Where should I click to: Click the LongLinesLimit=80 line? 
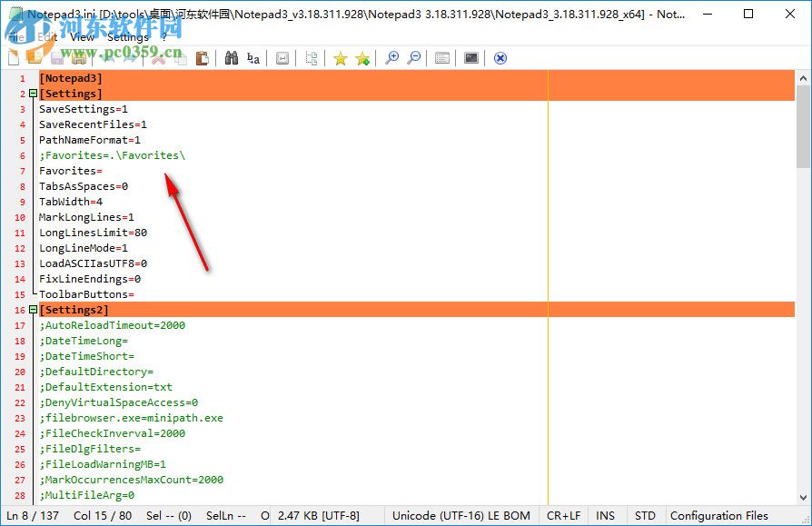pos(94,233)
